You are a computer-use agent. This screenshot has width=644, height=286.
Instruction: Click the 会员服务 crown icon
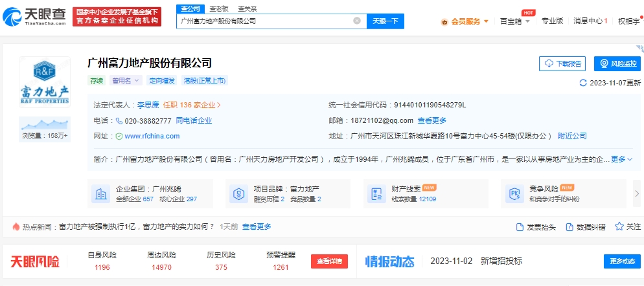[x=444, y=22]
